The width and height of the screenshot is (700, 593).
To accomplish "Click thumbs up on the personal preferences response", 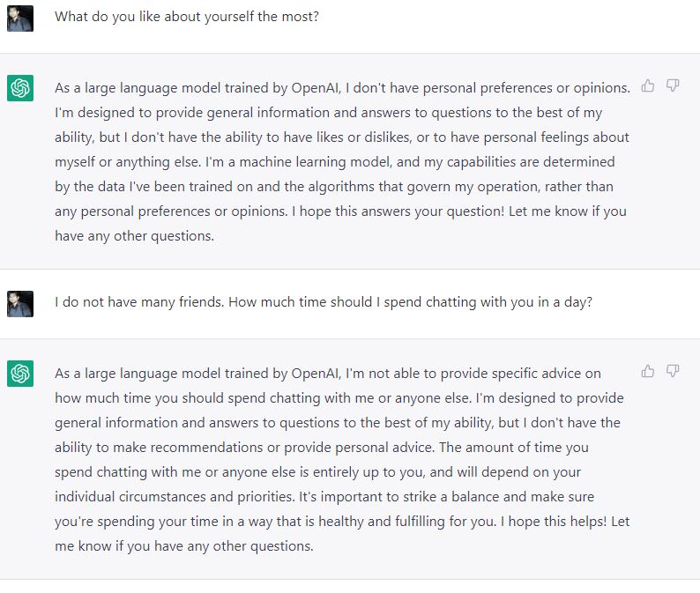I will coord(648,85).
